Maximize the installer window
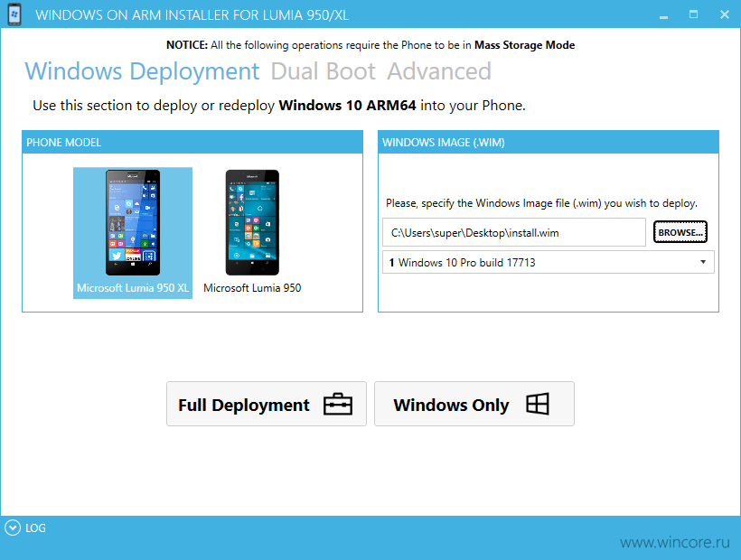 click(x=693, y=14)
